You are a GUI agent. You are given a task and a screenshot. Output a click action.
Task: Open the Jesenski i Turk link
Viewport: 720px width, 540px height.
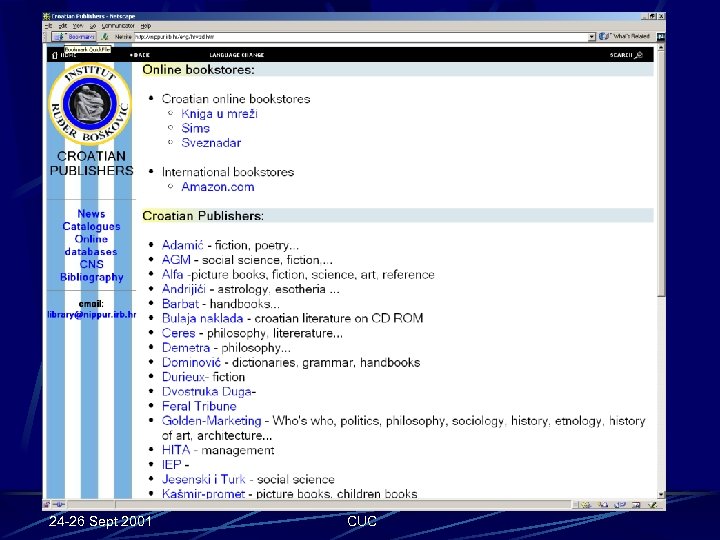coord(203,480)
